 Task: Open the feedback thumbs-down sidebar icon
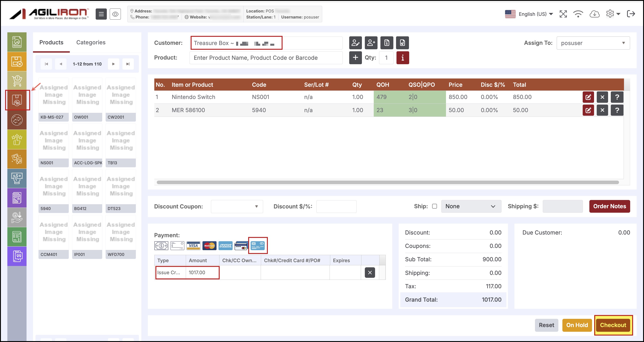17,159
